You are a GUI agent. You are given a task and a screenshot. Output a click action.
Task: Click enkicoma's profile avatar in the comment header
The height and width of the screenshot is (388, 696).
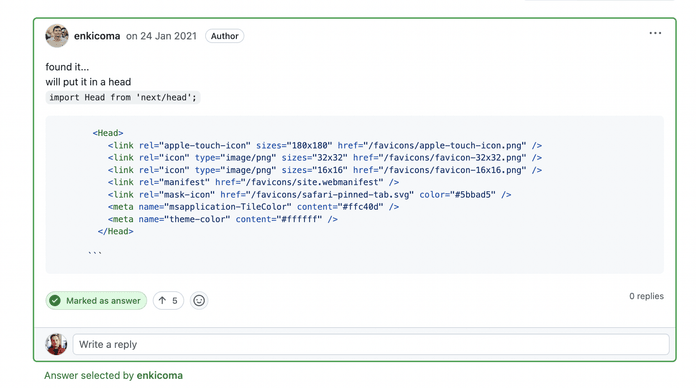tap(57, 36)
